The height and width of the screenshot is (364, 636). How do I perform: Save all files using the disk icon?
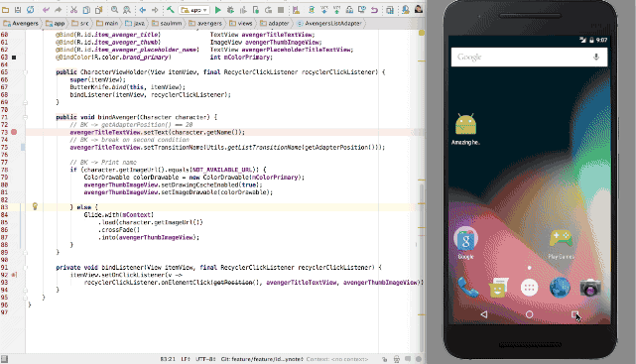(18, 10)
